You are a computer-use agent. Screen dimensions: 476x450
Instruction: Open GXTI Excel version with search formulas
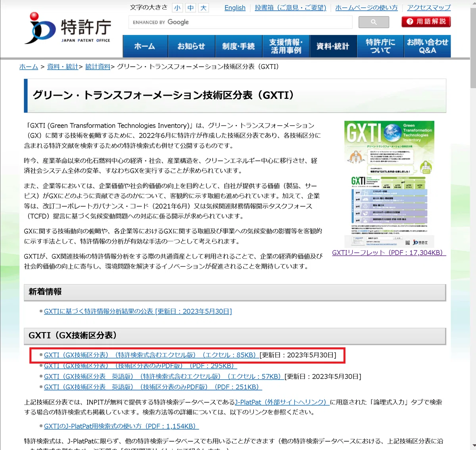(152, 355)
